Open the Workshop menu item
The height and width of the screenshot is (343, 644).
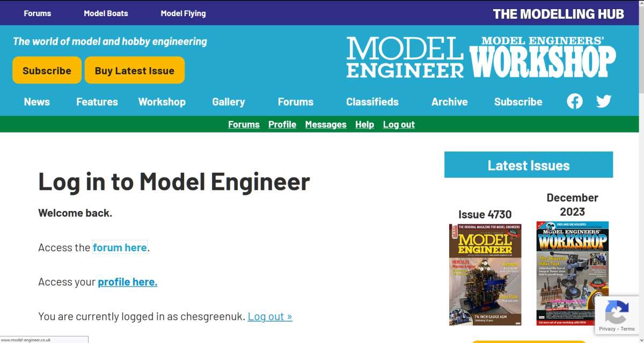tap(162, 101)
